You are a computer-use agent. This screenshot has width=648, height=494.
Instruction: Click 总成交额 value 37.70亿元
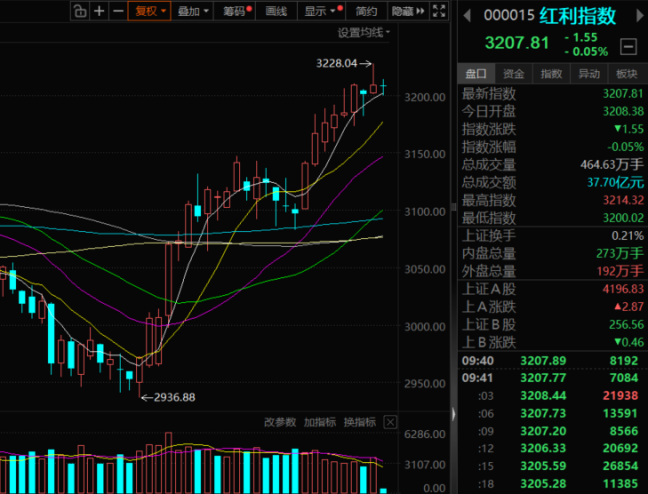click(615, 182)
